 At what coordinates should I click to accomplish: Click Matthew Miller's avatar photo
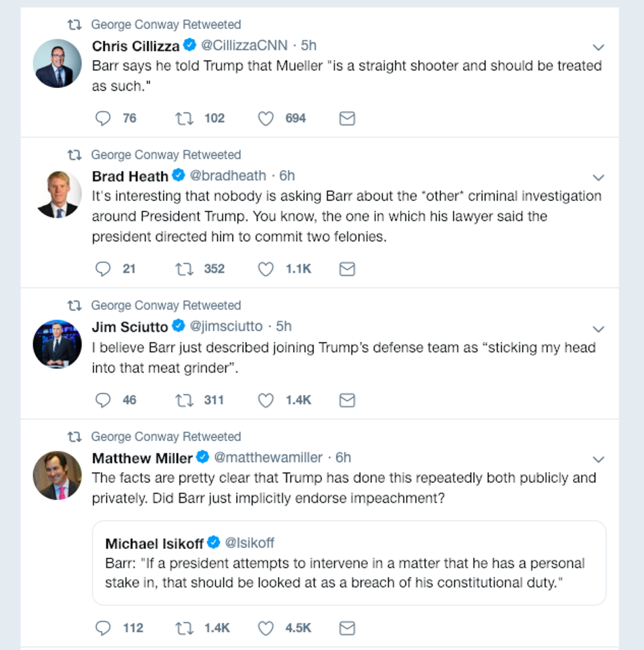tap(57, 475)
